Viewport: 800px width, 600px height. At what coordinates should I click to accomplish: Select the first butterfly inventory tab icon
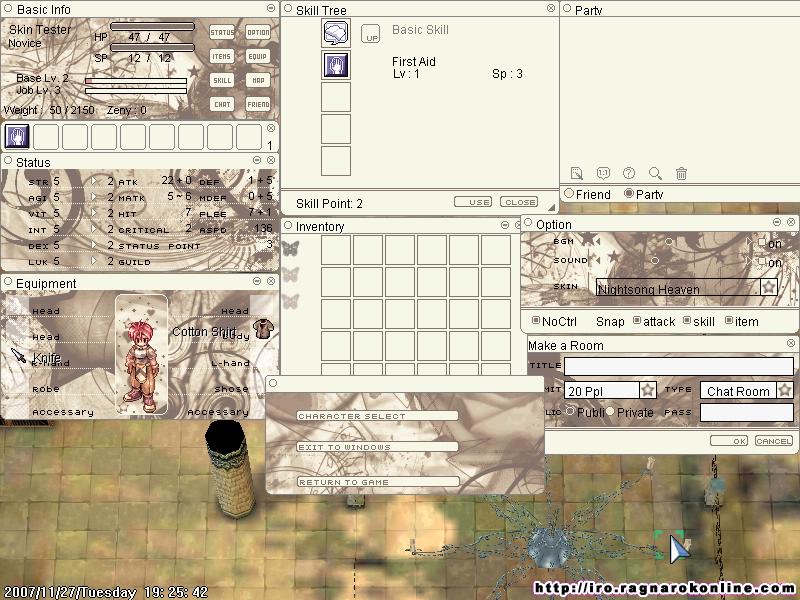click(x=290, y=248)
